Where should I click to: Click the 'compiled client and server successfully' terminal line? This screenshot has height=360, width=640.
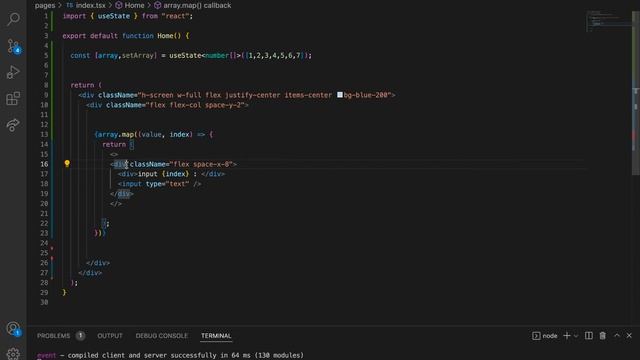pyautogui.click(x=170, y=355)
